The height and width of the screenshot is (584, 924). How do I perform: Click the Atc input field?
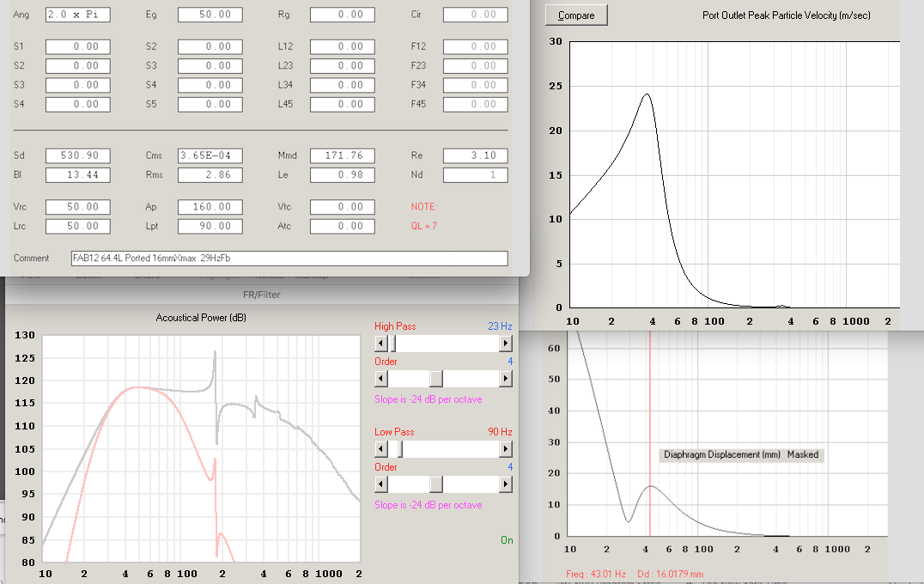[x=343, y=226]
